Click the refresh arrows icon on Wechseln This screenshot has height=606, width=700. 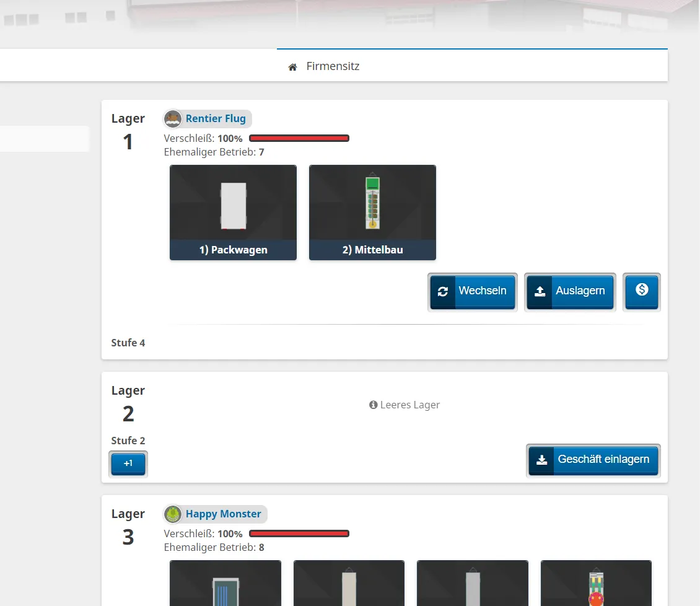click(443, 291)
